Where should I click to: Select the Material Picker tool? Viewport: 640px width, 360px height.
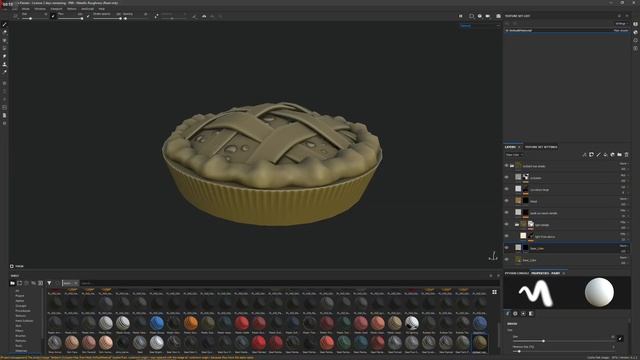4,72
